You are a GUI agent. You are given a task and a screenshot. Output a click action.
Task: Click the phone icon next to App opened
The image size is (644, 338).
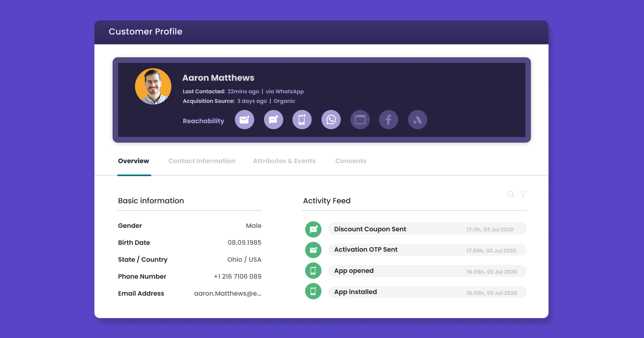coord(313,270)
